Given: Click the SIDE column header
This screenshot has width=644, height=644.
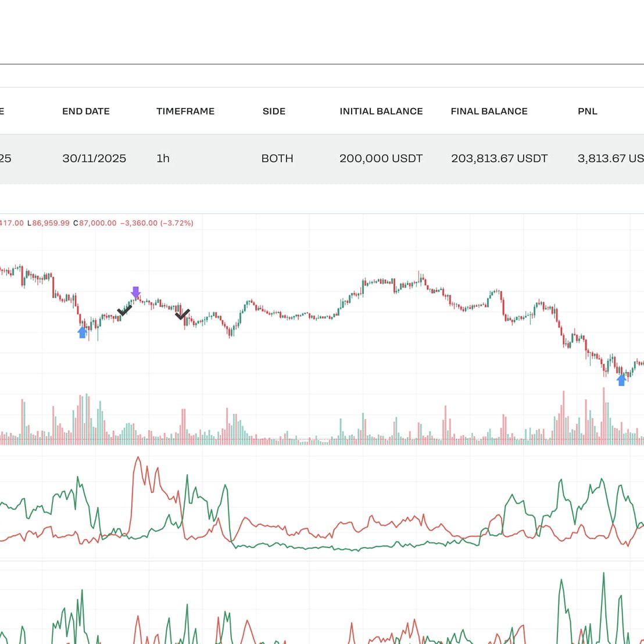Looking at the screenshot, I should [x=274, y=111].
